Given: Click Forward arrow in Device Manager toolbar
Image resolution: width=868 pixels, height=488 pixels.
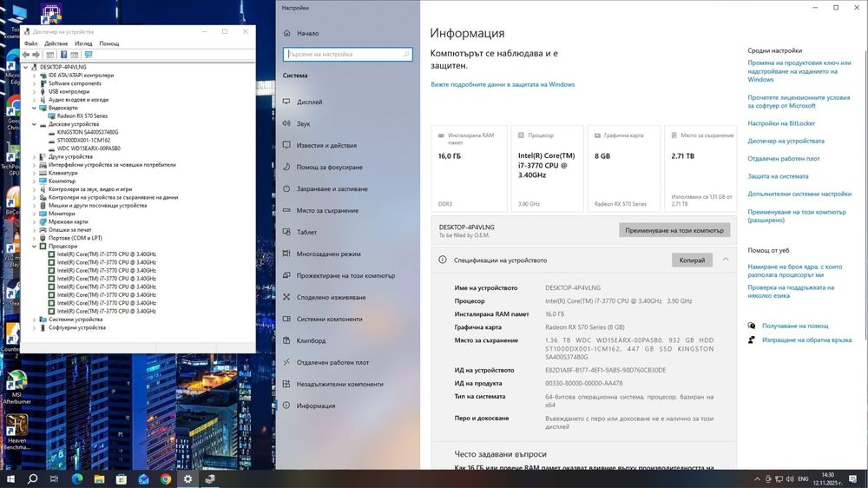Looking at the screenshot, I should pos(36,55).
